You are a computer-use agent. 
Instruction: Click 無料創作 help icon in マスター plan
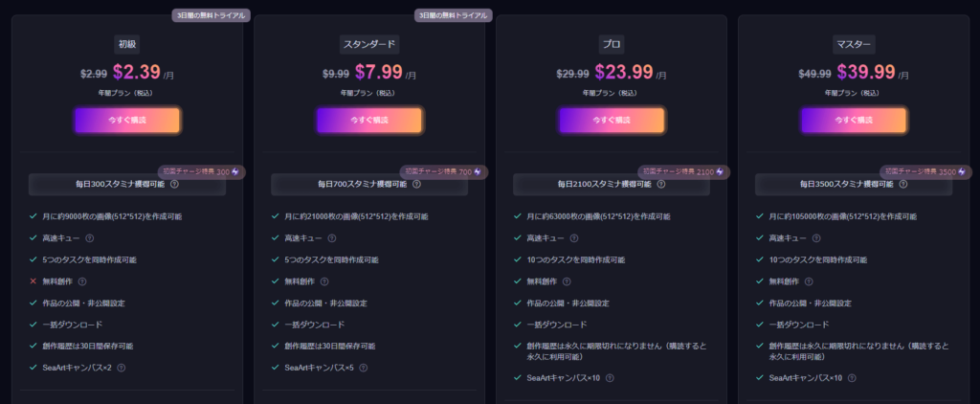coord(809,281)
